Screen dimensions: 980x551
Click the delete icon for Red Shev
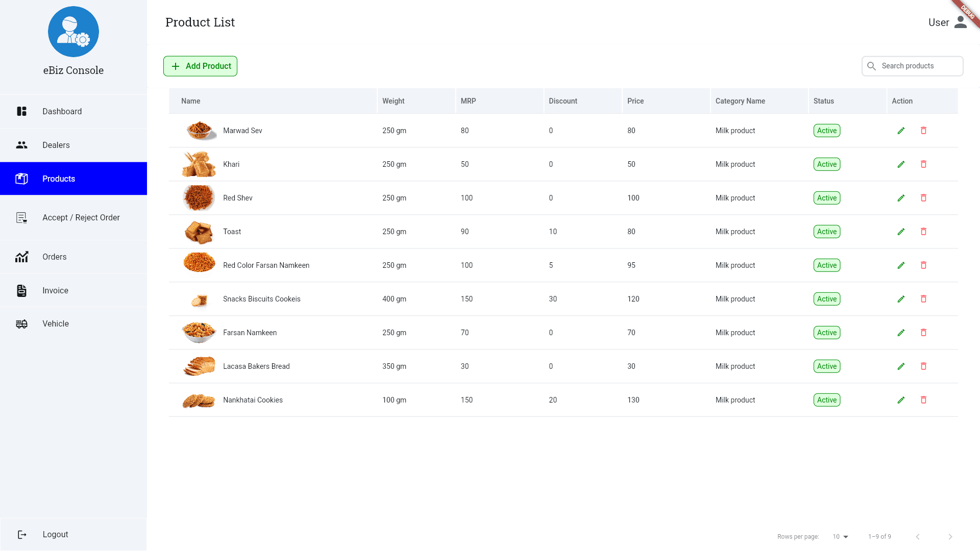[923, 197]
